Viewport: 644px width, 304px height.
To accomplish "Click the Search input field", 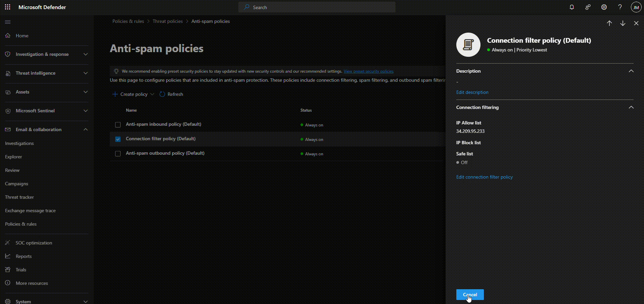I will 317,7.
